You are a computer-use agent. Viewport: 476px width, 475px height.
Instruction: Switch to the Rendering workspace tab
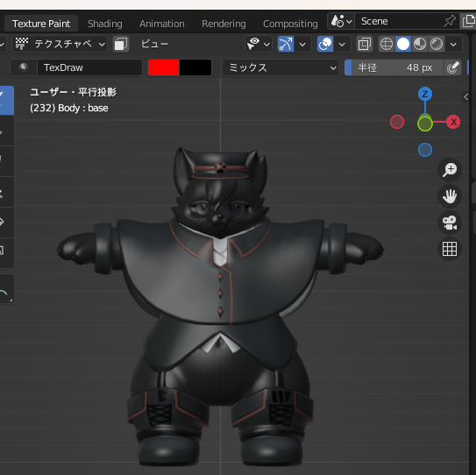(224, 24)
